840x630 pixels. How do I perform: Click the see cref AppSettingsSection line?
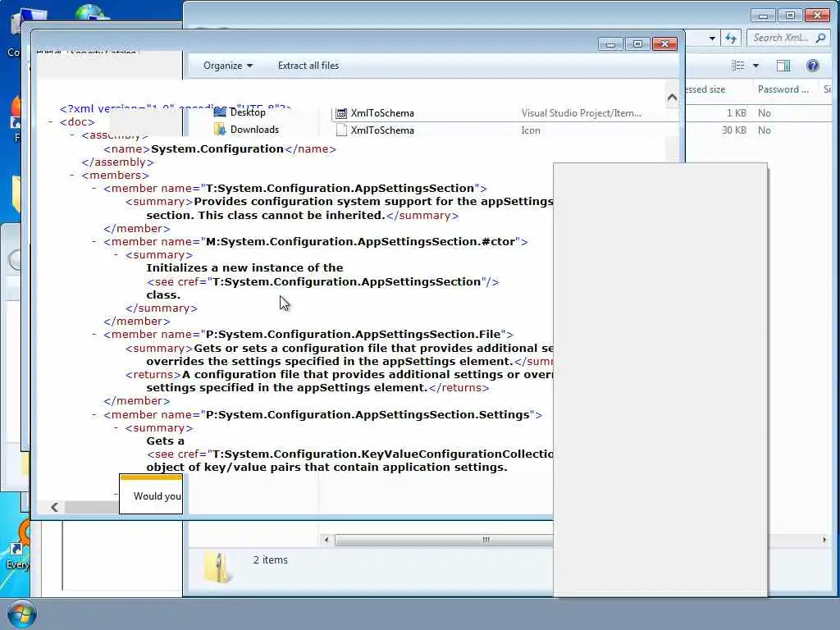tap(322, 282)
